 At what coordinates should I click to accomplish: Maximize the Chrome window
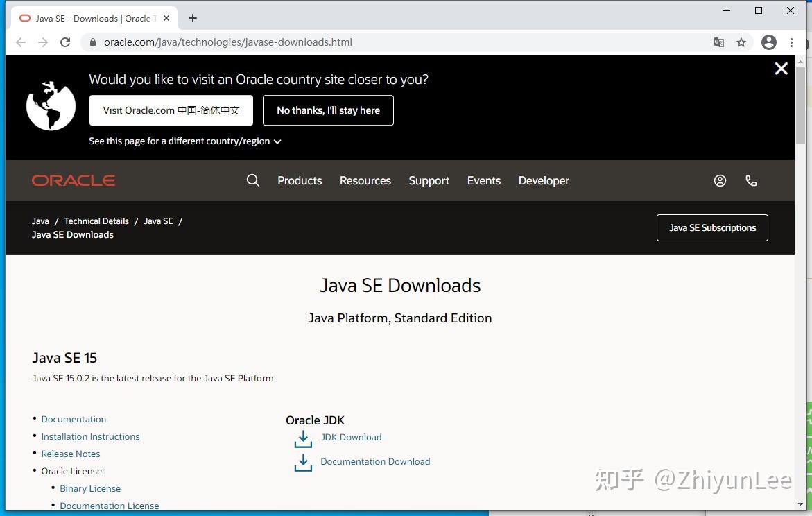tap(758, 10)
